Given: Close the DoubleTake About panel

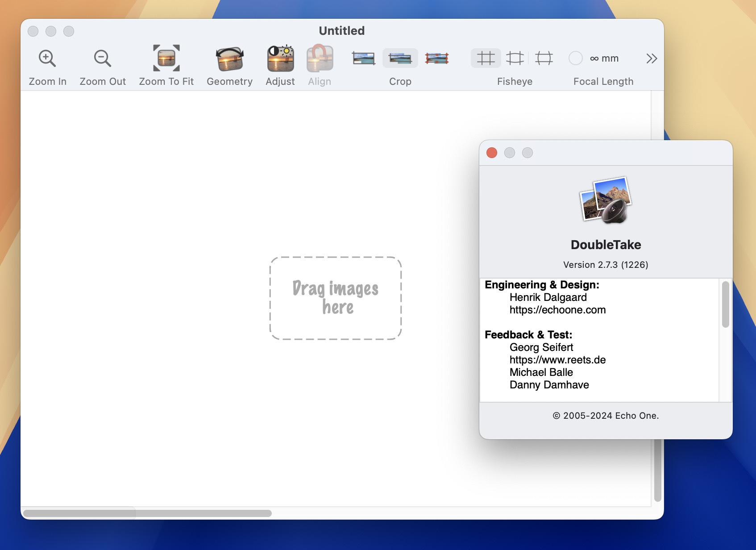Looking at the screenshot, I should 492,153.
